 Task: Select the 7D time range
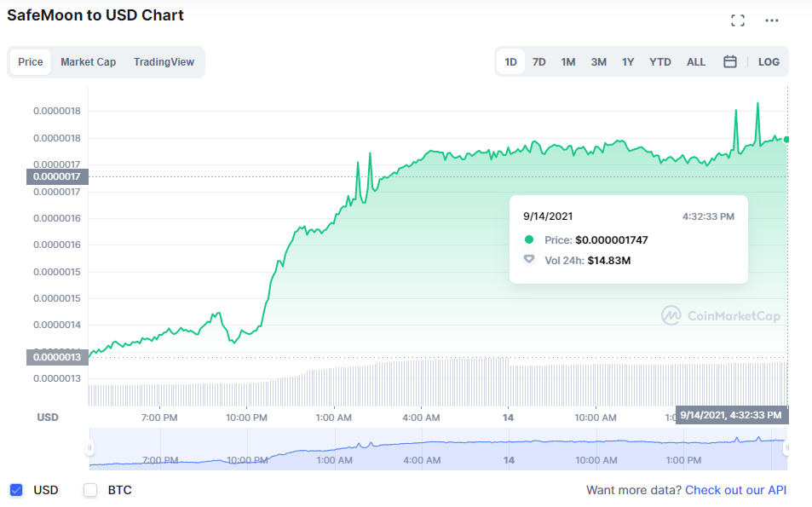(x=539, y=62)
